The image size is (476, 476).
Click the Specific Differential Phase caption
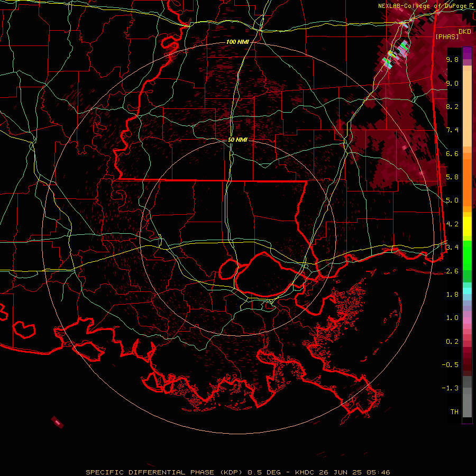pyautogui.click(x=238, y=472)
